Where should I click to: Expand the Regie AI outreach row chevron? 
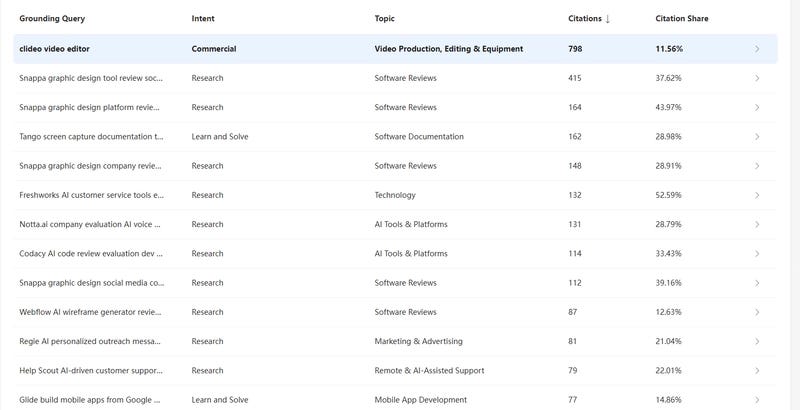757,341
